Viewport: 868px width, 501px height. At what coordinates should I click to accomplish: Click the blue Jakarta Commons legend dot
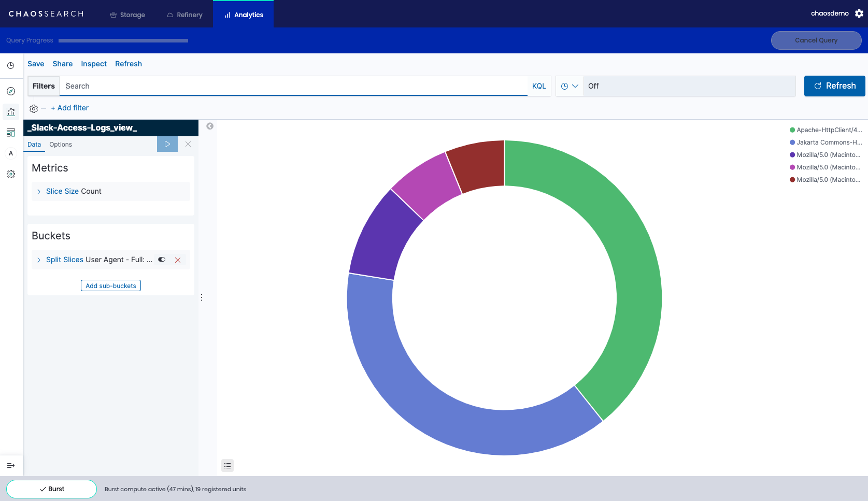click(x=792, y=142)
